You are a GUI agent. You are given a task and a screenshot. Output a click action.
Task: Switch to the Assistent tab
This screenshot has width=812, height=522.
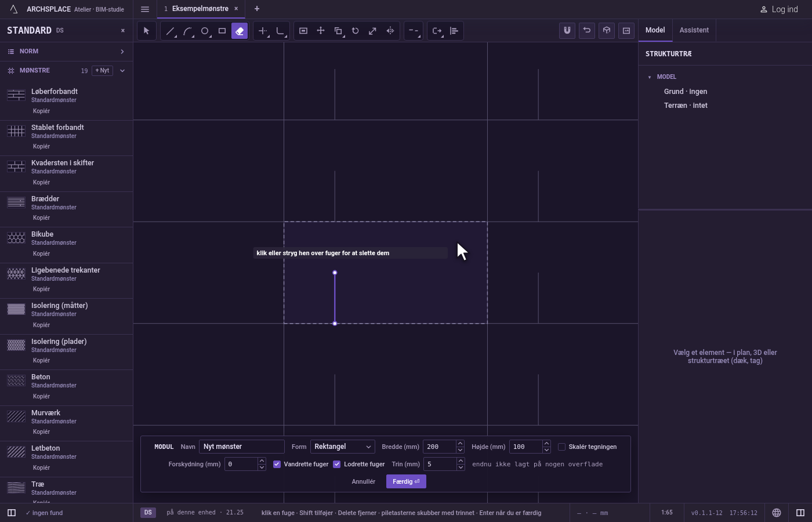click(694, 30)
